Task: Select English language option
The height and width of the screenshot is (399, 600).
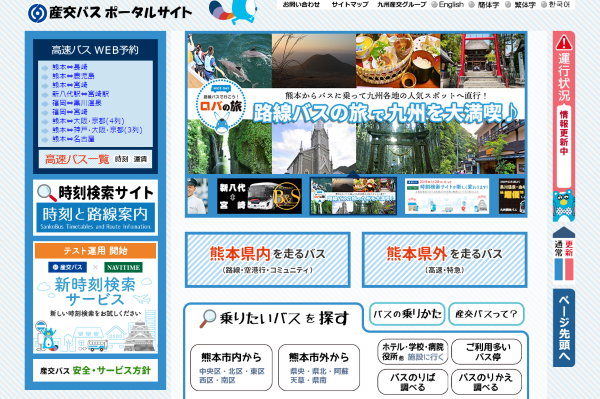Action: [x=447, y=5]
